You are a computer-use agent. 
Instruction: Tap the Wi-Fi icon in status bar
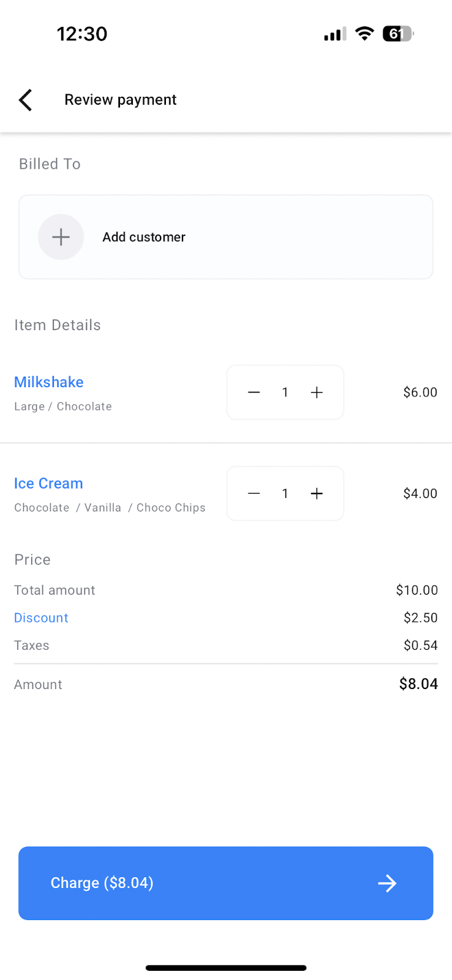click(364, 34)
